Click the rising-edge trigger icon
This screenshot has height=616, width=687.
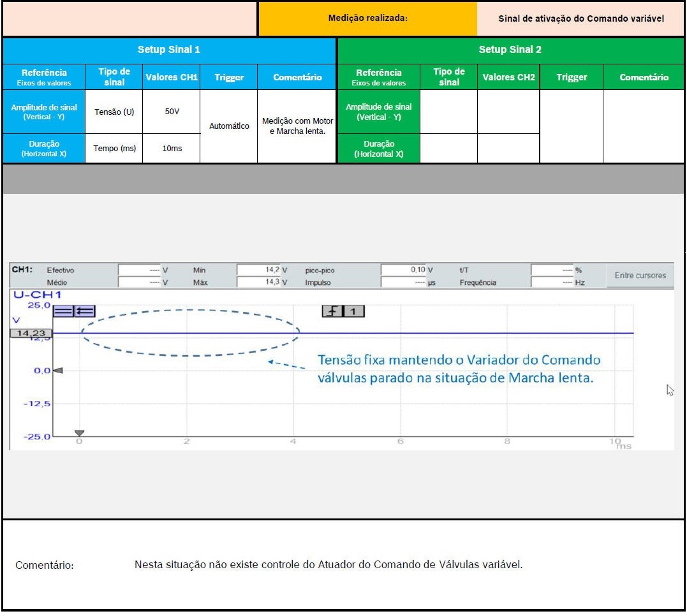pos(332,311)
